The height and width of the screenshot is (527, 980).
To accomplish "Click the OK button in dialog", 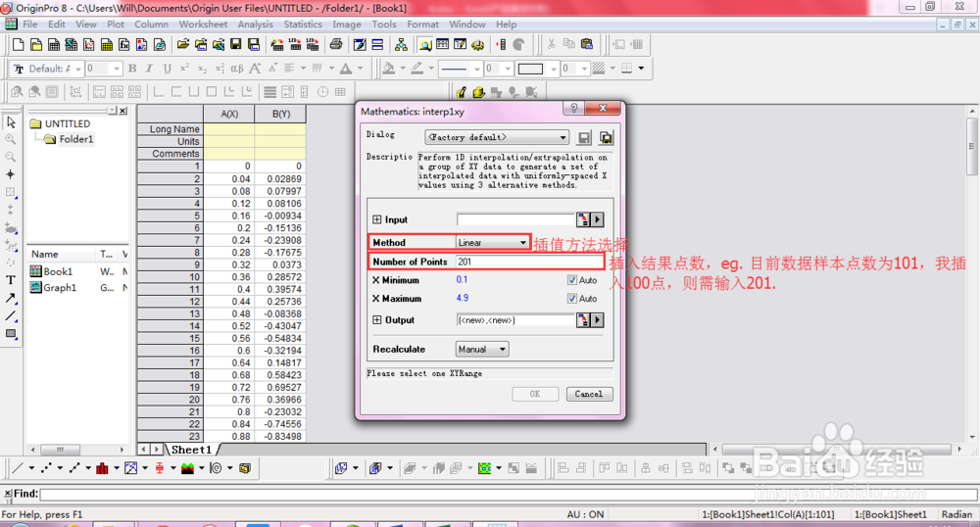I will coord(535,394).
